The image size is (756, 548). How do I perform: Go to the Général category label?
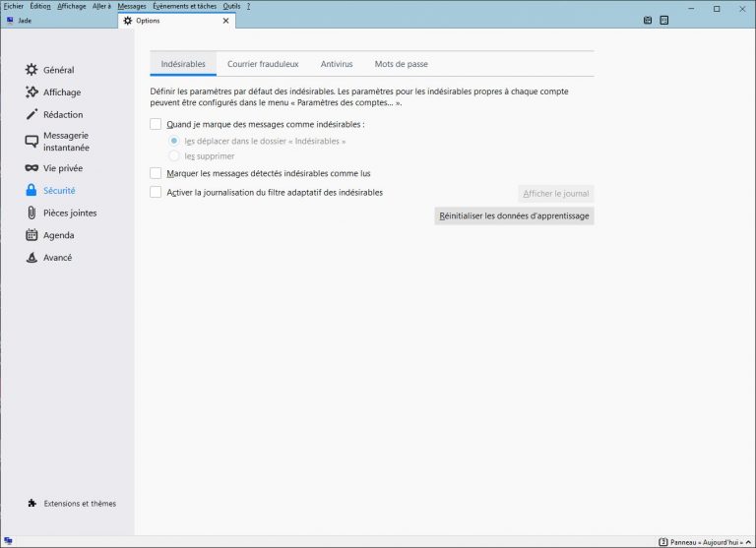[x=59, y=70]
